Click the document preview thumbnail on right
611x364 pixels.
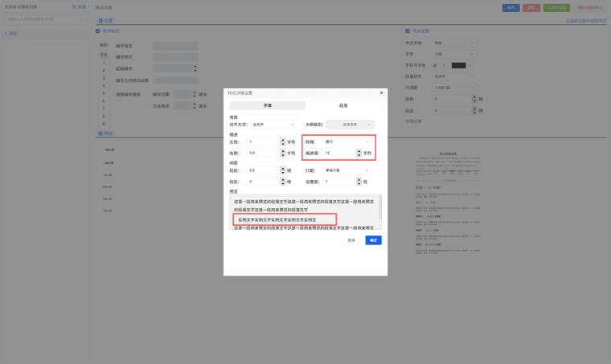click(448, 203)
